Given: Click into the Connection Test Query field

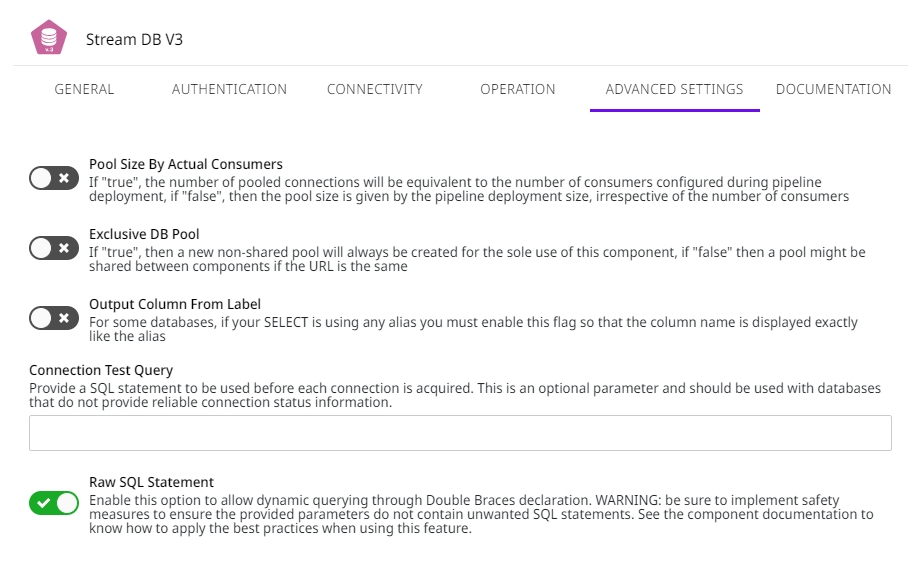Looking at the screenshot, I should tap(460, 433).
